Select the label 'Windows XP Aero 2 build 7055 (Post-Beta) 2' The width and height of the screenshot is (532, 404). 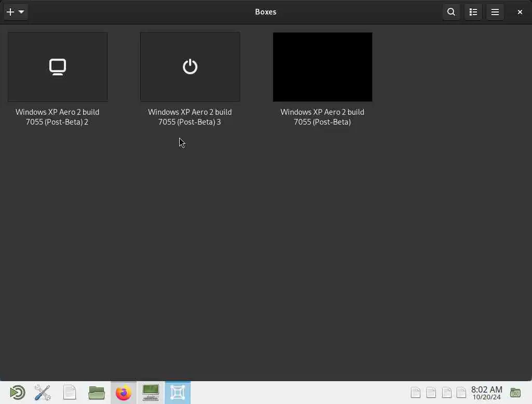pos(57,117)
